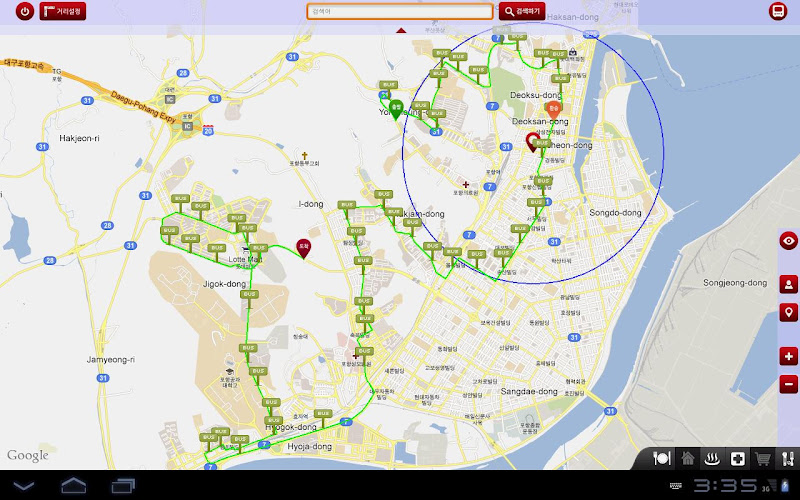The image size is (800, 500).
Task: Tap the battery status icon
Action: (785, 485)
